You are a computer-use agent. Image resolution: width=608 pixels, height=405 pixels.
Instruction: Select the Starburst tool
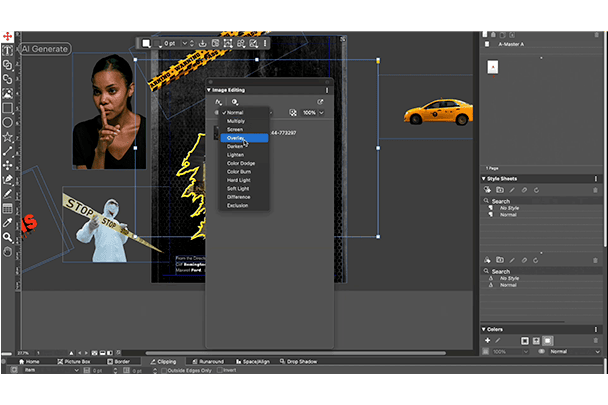[x=7, y=136]
